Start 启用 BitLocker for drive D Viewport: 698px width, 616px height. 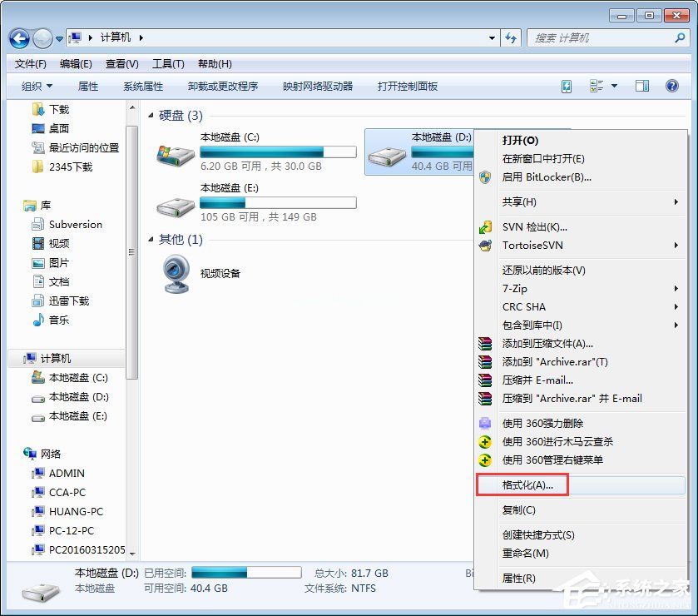coord(540,176)
